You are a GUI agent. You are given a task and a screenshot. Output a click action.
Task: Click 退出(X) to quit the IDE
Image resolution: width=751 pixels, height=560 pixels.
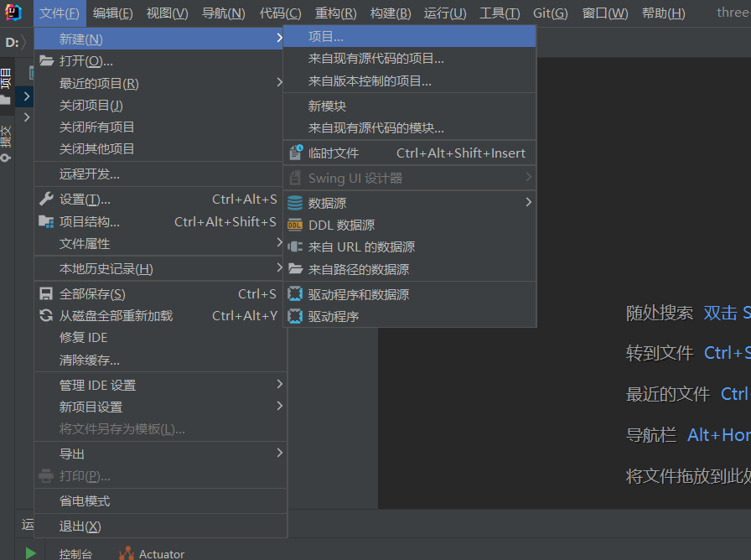pyautogui.click(x=159, y=526)
